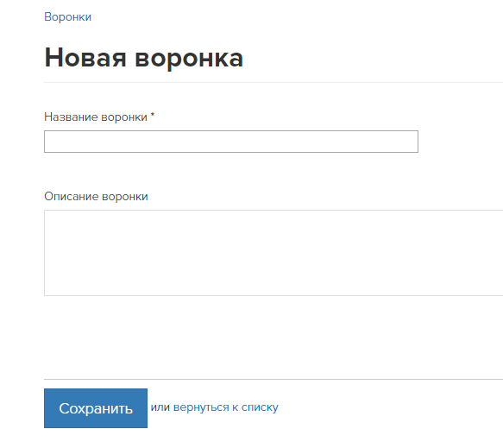Select the single-line field under Название воронки
Viewport: 503px width, 448px height.
click(x=231, y=142)
